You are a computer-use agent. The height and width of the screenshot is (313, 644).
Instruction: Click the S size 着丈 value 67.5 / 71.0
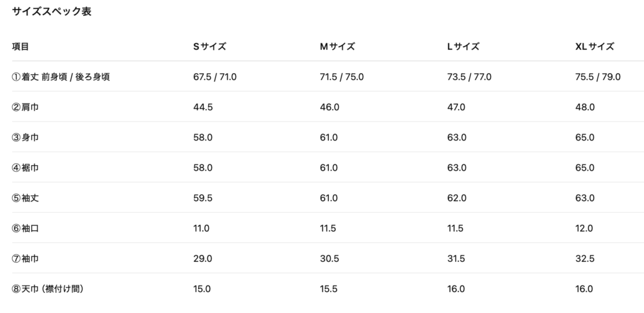tap(215, 77)
